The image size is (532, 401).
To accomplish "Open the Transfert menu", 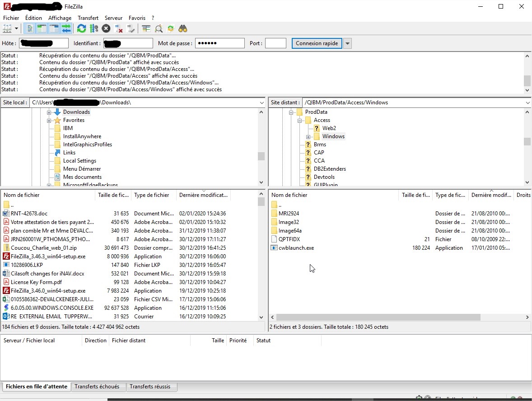I will coord(88,18).
